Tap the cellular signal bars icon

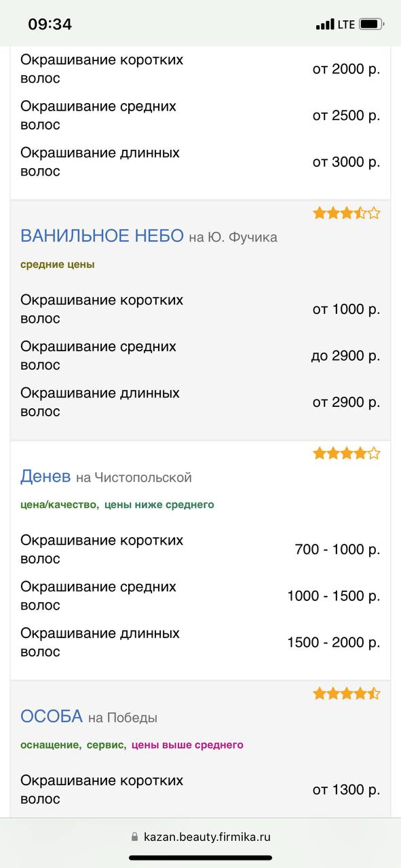pos(325,25)
